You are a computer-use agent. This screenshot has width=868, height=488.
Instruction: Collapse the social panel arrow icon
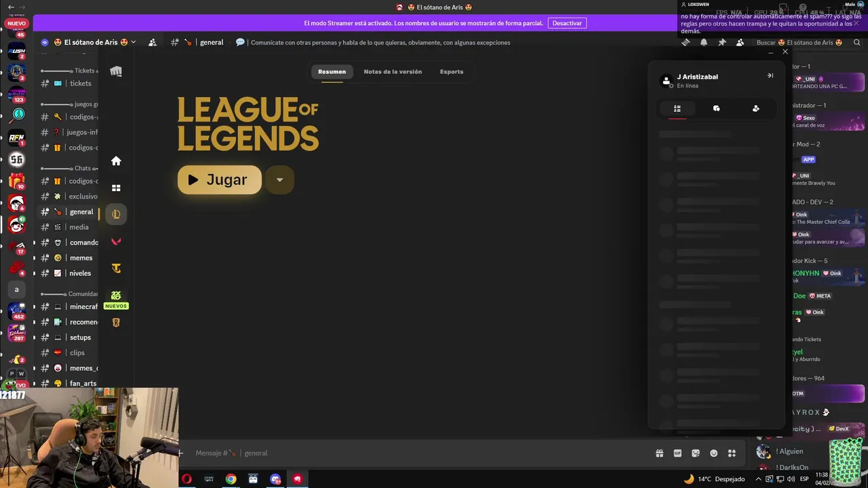tap(770, 75)
